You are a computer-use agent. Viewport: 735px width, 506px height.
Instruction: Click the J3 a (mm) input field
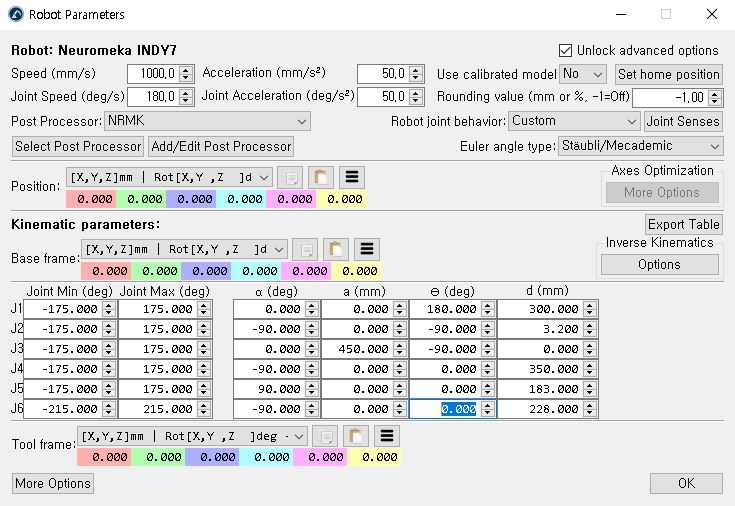pos(358,349)
